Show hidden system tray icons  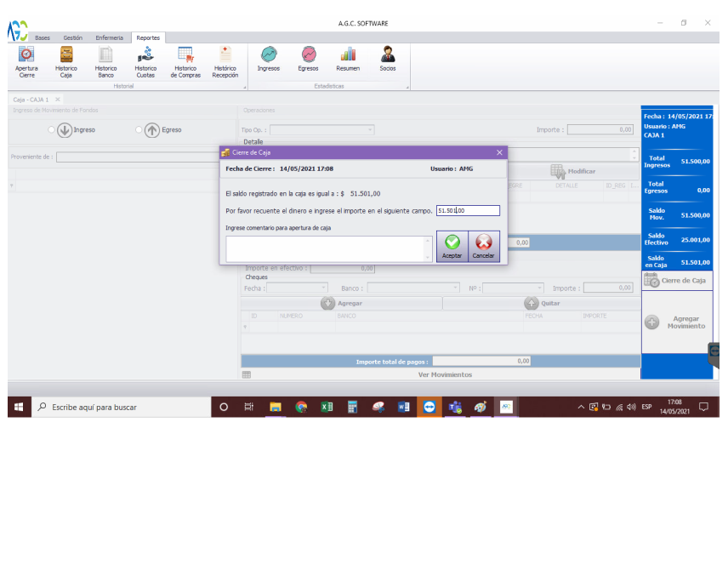point(580,407)
